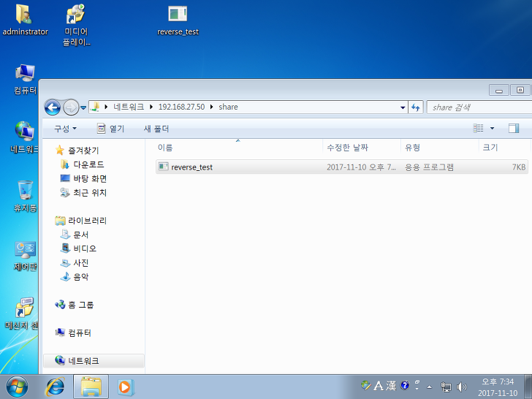The width and height of the screenshot is (532, 399).
Task: Open the adminstrator folder desktop icon
Action: pyautogui.click(x=25, y=20)
